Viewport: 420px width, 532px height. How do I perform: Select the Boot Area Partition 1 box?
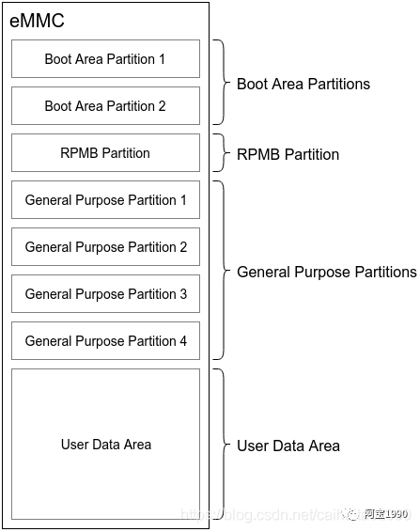point(105,58)
